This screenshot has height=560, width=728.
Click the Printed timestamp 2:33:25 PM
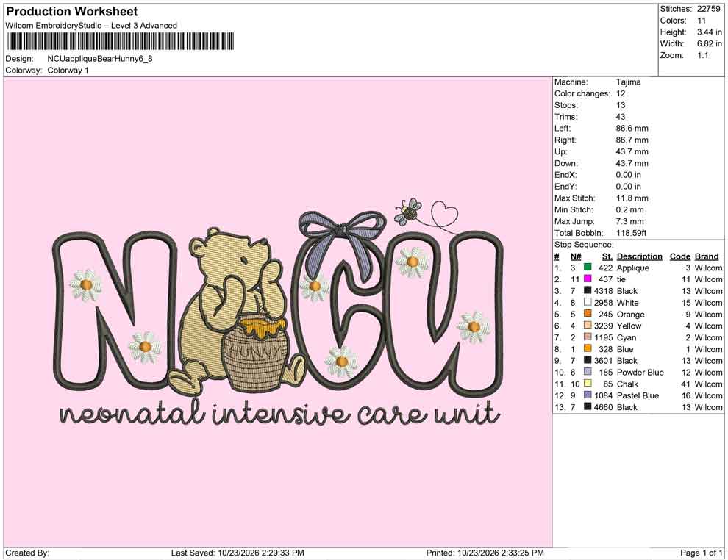click(x=522, y=553)
